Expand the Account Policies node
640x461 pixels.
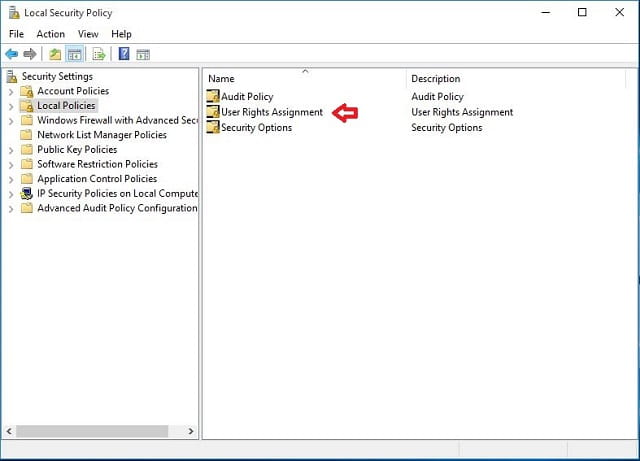point(11,92)
